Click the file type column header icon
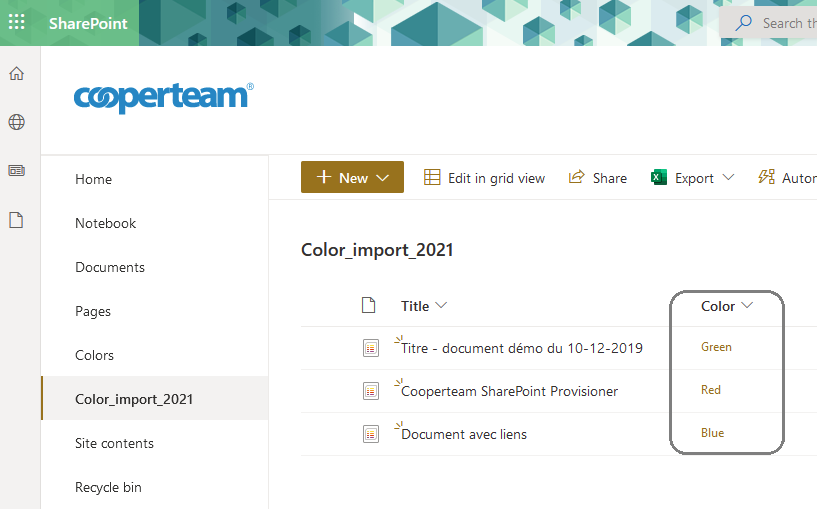817x509 pixels. (x=368, y=305)
